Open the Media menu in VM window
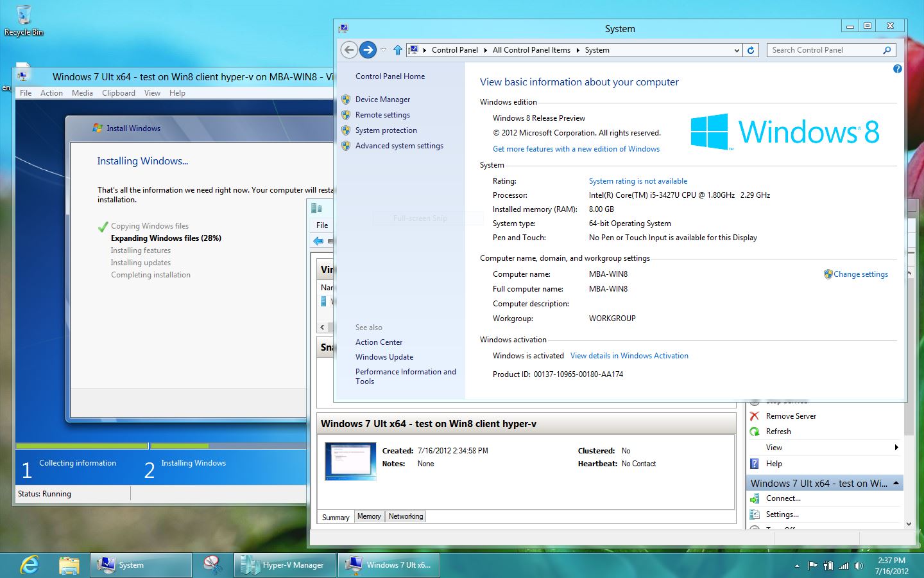 (x=82, y=93)
